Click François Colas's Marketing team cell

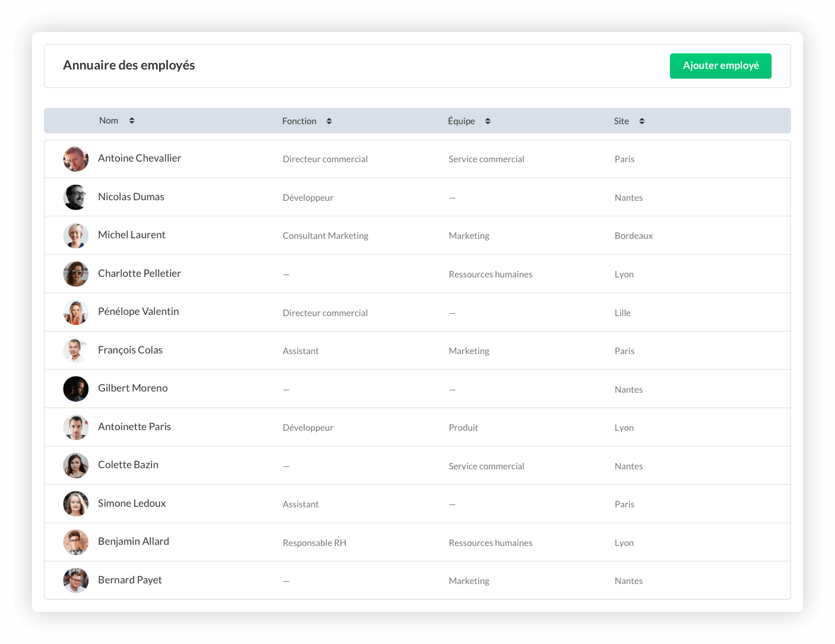point(469,351)
